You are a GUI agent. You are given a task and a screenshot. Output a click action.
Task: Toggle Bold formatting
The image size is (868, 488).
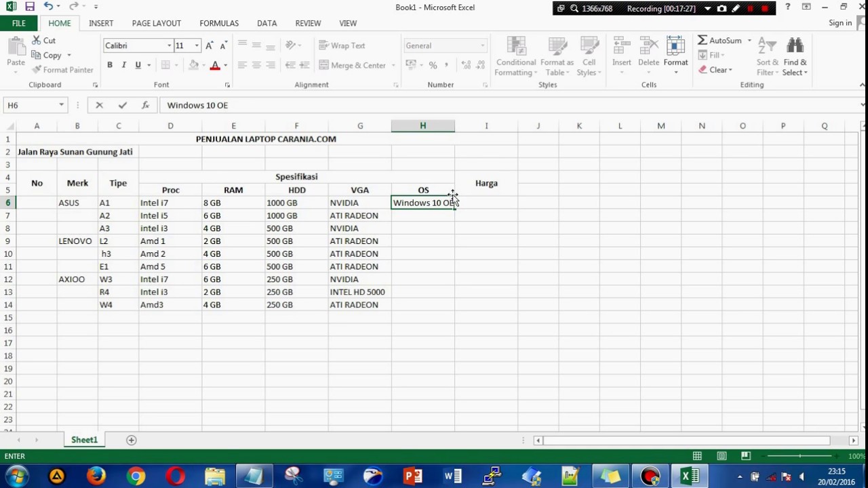(x=110, y=65)
